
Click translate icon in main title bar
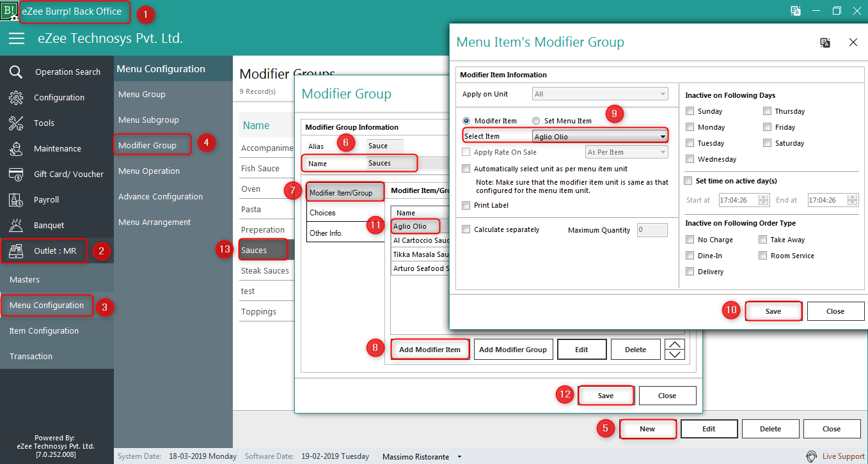click(x=796, y=11)
